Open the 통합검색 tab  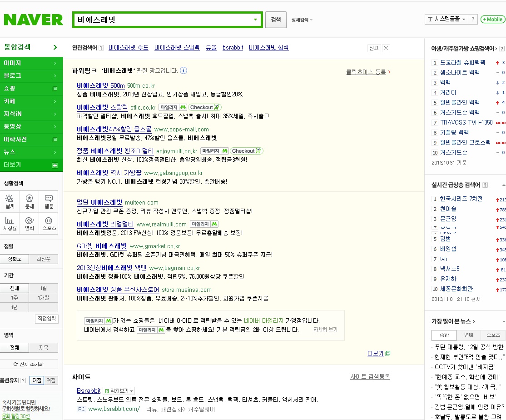pyautogui.click(x=31, y=47)
